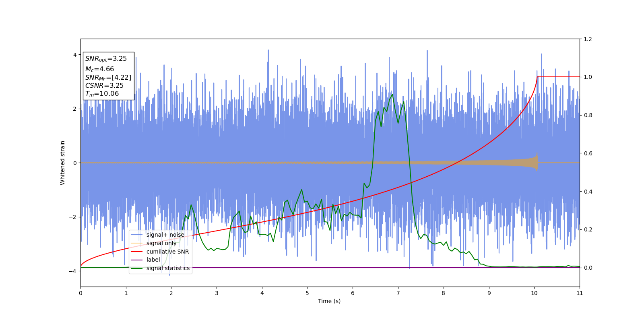Click the left y-axis tick label 4

pos(75,55)
